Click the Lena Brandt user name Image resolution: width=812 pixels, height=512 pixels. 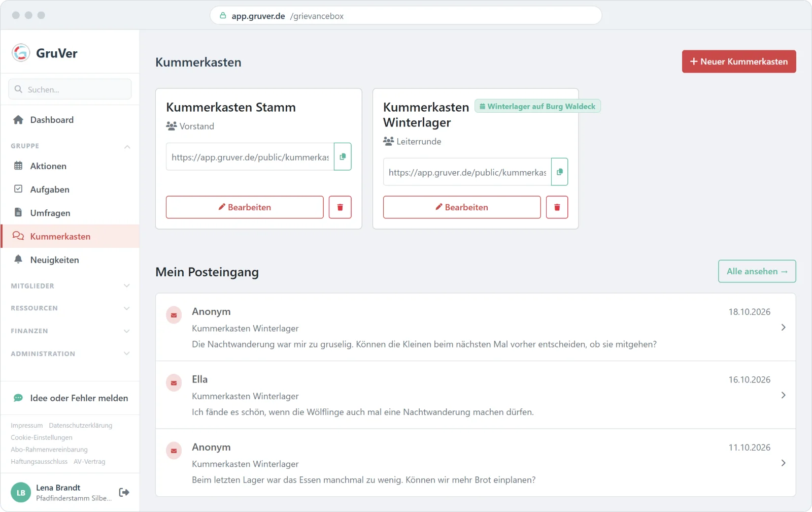(58, 488)
